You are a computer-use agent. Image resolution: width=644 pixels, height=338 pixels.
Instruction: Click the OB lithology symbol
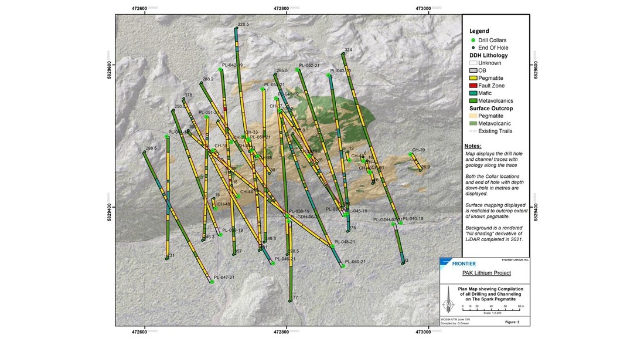473,70
